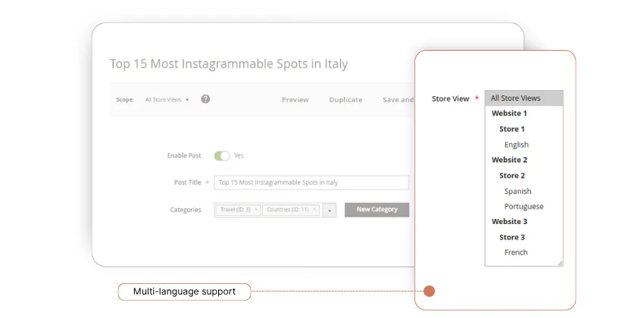This screenshot has height=318, width=644.
Task: Click the orange dot callout marker
Action: (429, 291)
